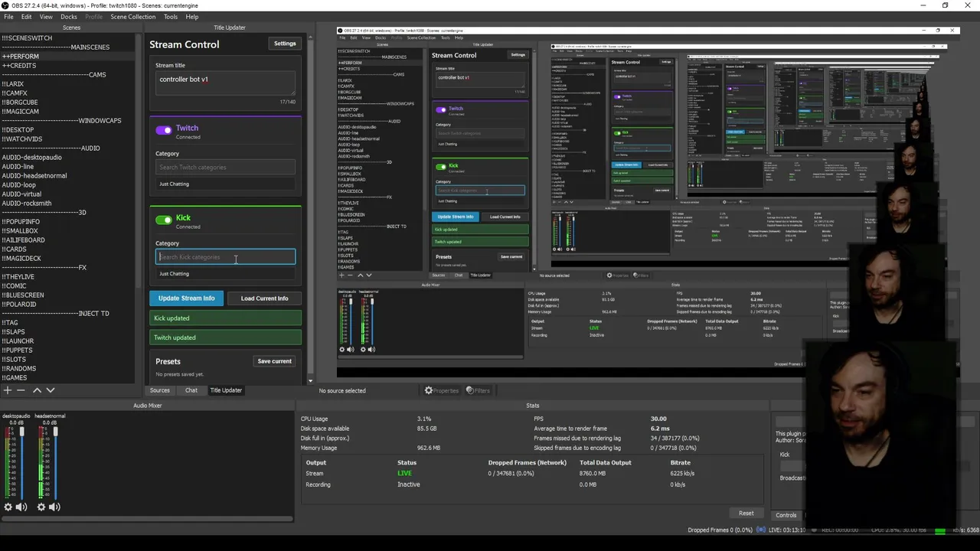Open source Properties

click(x=442, y=390)
